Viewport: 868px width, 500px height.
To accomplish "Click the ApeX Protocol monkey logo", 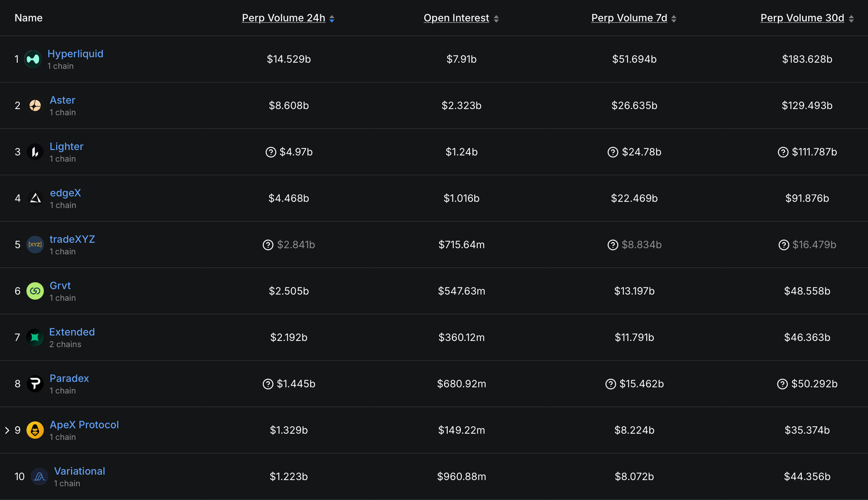I will point(35,430).
